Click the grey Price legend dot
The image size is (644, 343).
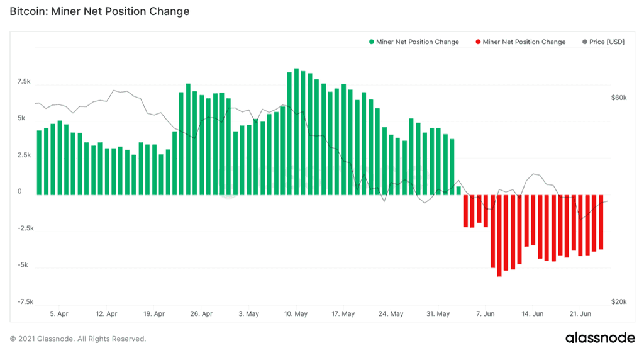coord(585,42)
